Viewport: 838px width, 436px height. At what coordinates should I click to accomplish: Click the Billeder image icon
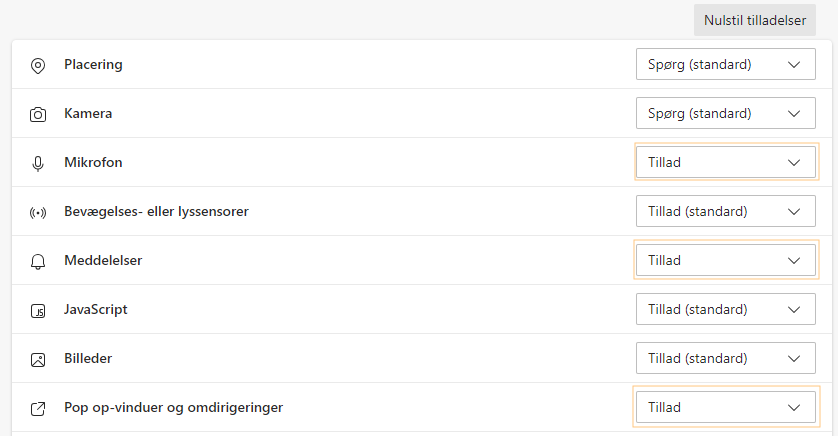pos(38,360)
